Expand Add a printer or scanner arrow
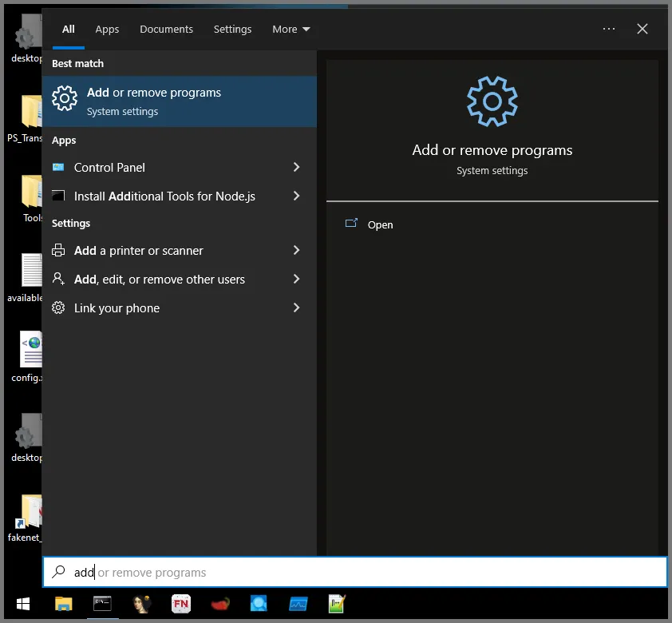Screen dimensions: 672x623 point(296,250)
